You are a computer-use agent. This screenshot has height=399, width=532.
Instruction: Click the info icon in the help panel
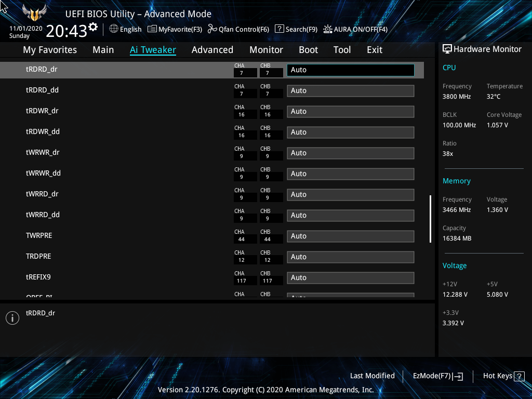point(12,318)
